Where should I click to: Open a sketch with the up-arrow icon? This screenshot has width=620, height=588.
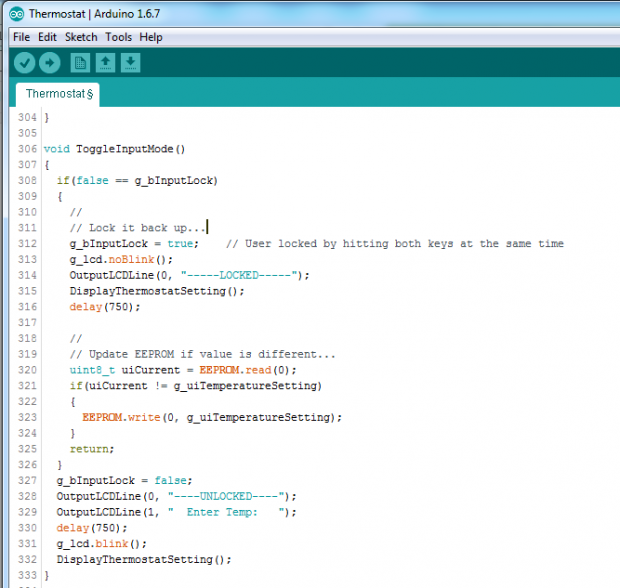click(x=106, y=63)
